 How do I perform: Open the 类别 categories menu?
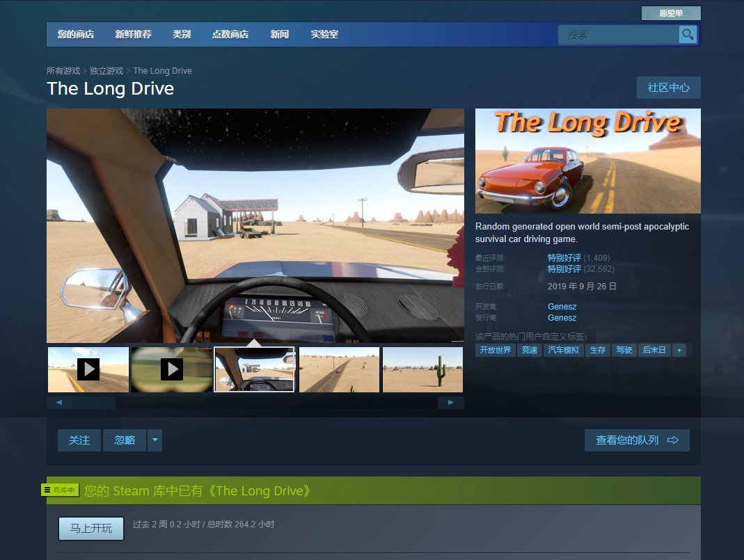(x=182, y=34)
